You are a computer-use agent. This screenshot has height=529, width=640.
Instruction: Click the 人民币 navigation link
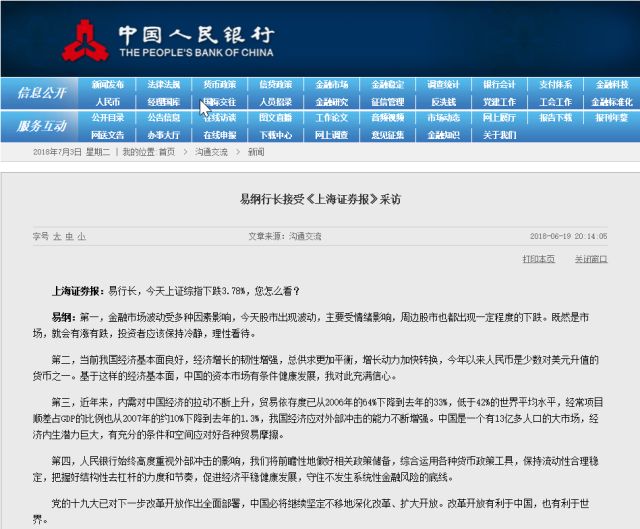108,101
